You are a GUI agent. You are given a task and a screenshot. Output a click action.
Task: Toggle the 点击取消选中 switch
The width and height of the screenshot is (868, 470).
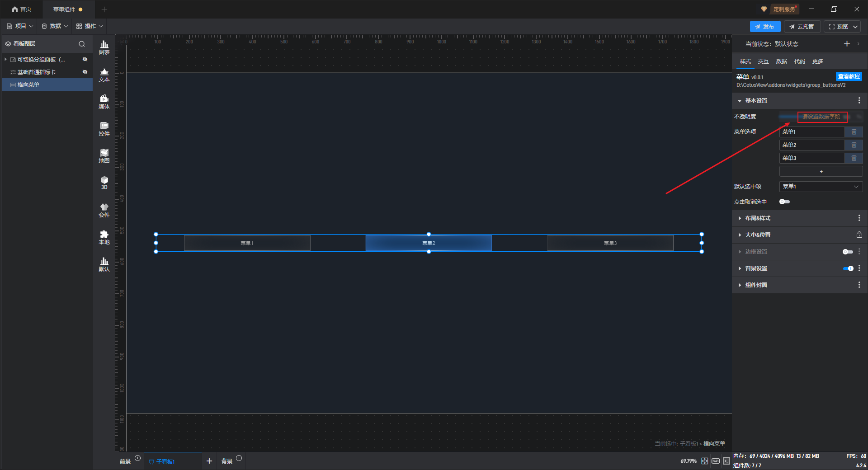[784, 202]
